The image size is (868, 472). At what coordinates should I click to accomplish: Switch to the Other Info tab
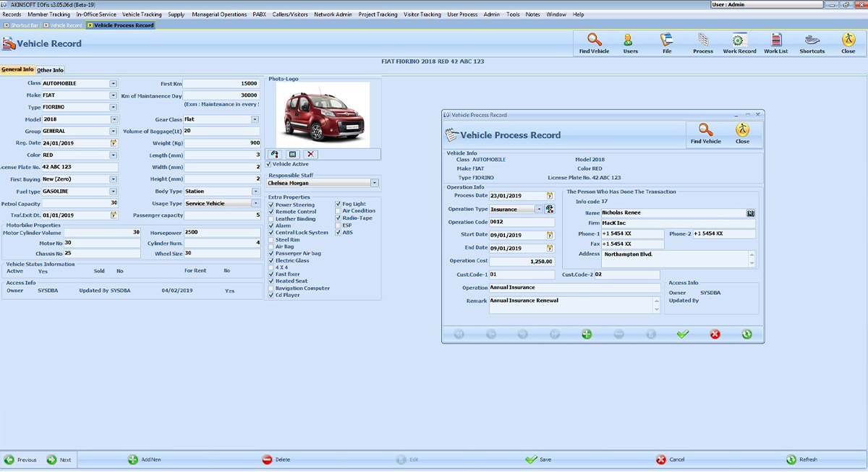tap(51, 70)
